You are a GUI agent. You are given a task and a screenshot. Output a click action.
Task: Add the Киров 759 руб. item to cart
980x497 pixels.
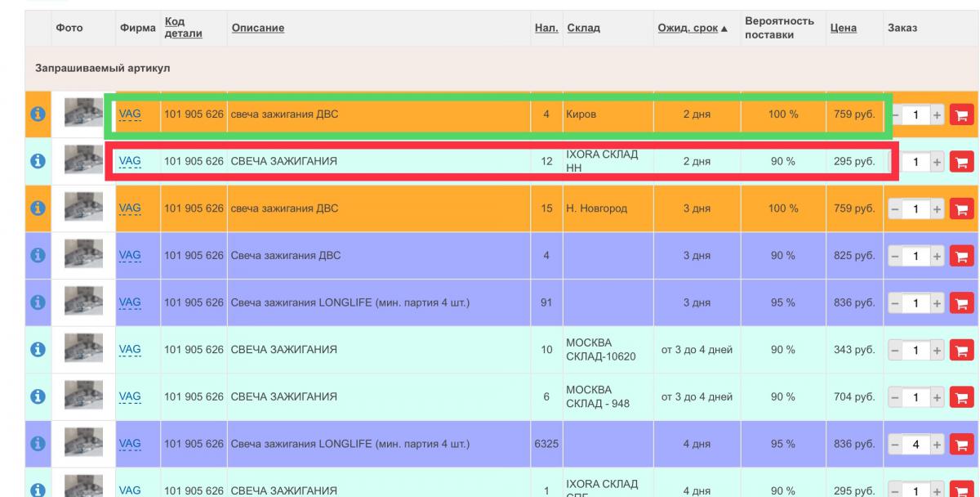coord(962,116)
